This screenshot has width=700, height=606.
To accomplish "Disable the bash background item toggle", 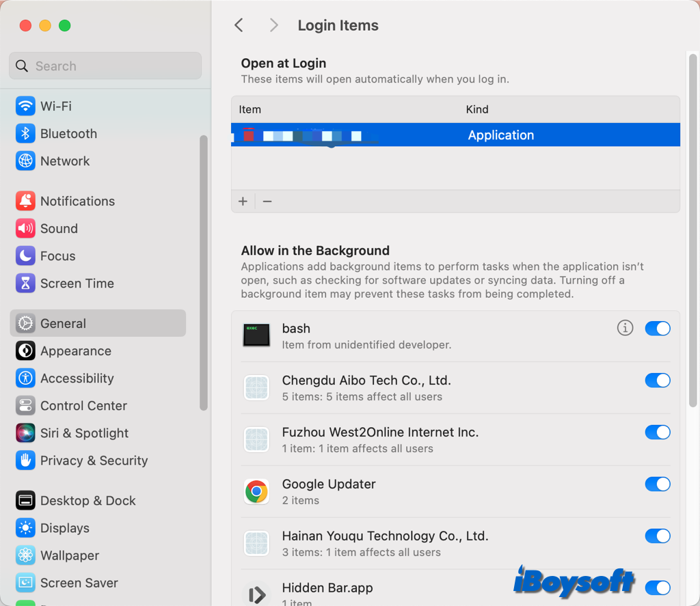I will click(x=658, y=329).
